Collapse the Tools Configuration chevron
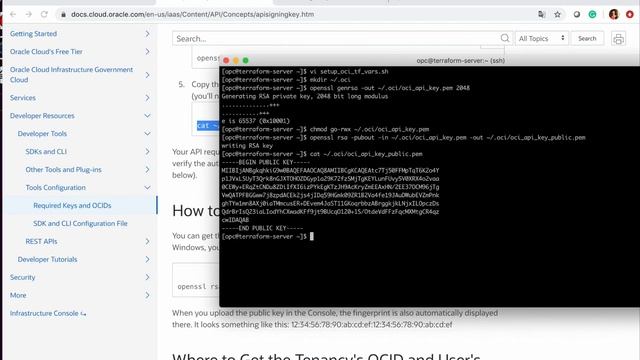This screenshot has width=640, height=360. tap(147, 188)
